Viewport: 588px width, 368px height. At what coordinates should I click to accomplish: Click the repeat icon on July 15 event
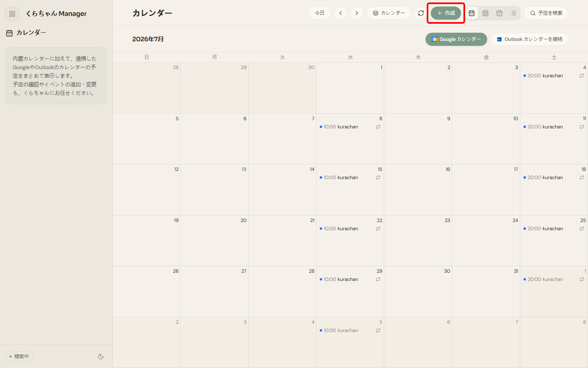tap(378, 177)
